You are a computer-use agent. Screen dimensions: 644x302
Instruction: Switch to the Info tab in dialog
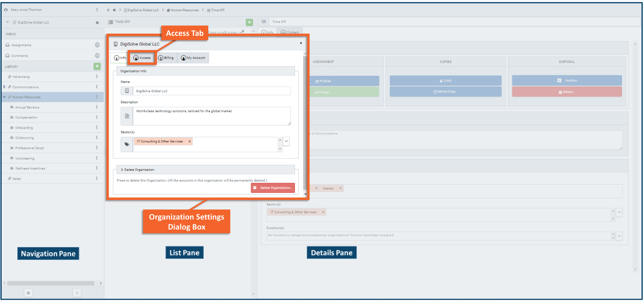(x=120, y=58)
